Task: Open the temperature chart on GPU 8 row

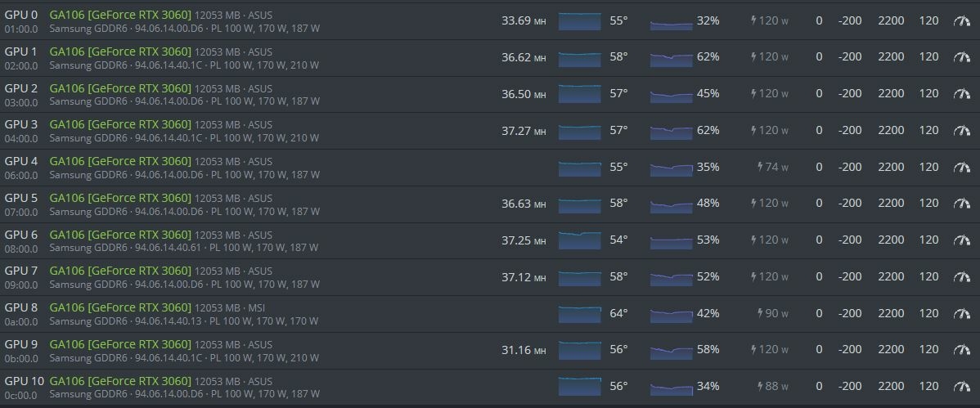Action: pos(579,313)
